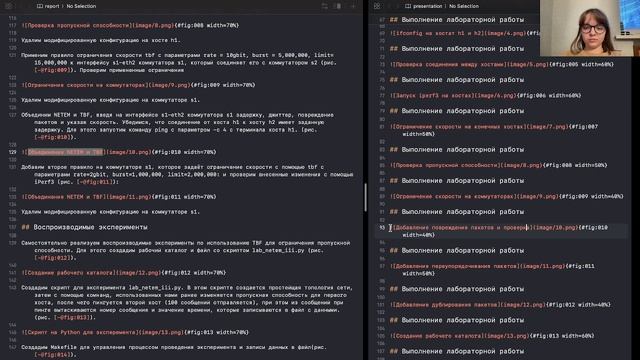The image size is (640, 360).
Task: Click 'Добавление повреждения пакетов' image/10.png line
Action: (x=499, y=231)
